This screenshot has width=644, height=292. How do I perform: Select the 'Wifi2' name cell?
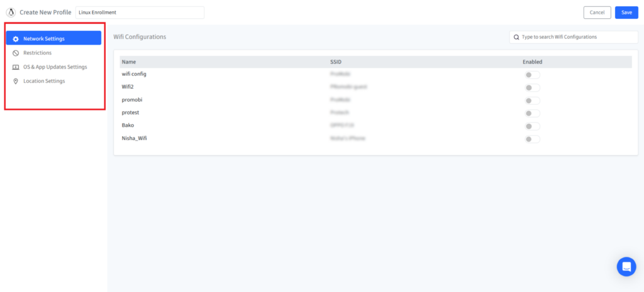(128, 87)
